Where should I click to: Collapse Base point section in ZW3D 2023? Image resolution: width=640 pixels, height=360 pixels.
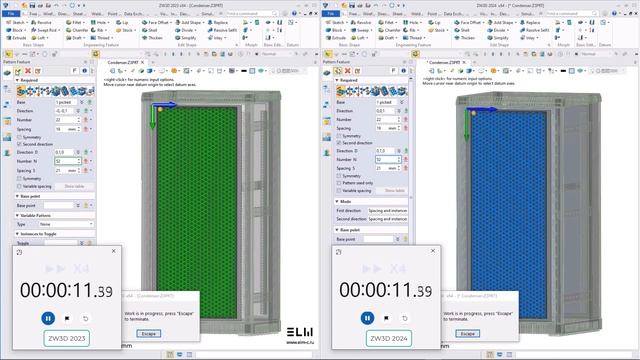point(18,196)
